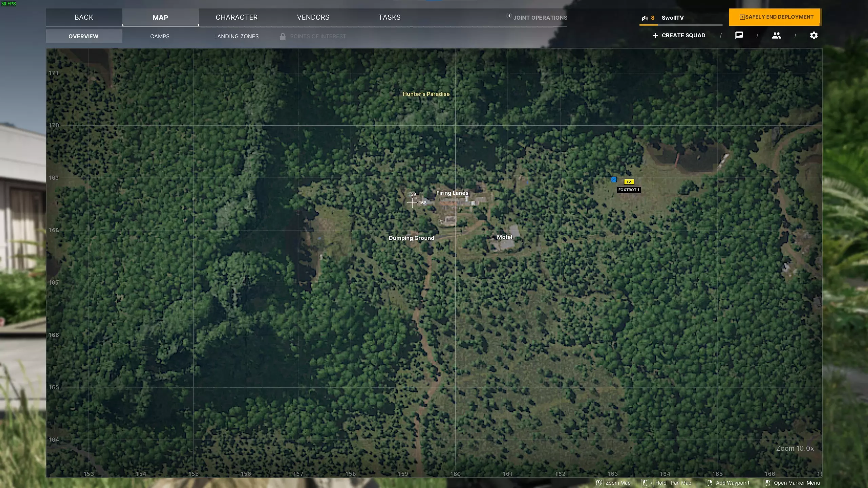Open the Tasks tab
868x488 pixels.
[x=389, y=17]
